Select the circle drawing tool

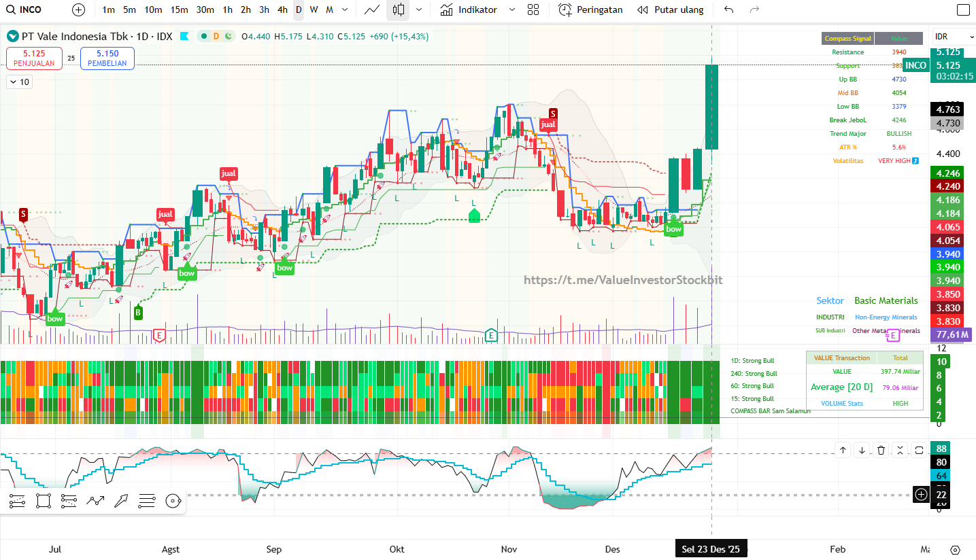coord(173,502)
